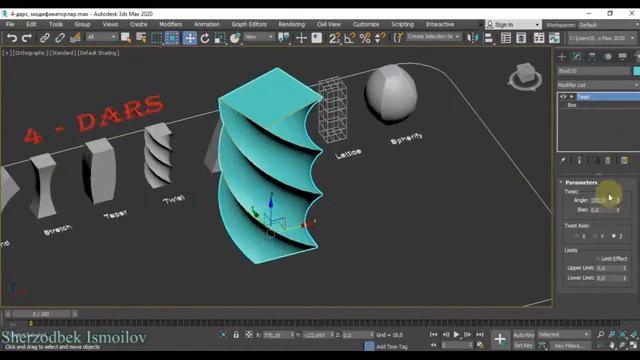Open Select by Name dialog icon

[141, 38]
